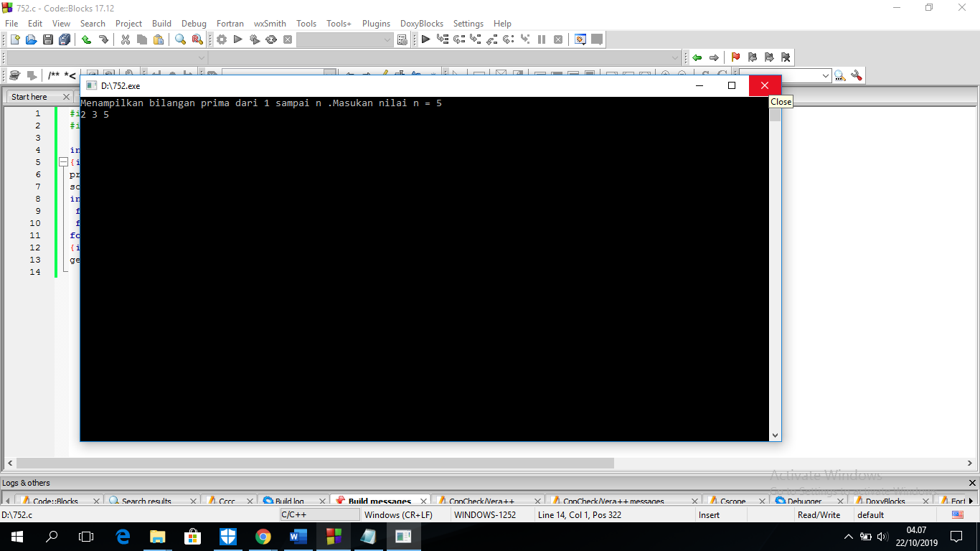The image size is (980, 551).
Task: Open the Build menu
Action: 161,24
